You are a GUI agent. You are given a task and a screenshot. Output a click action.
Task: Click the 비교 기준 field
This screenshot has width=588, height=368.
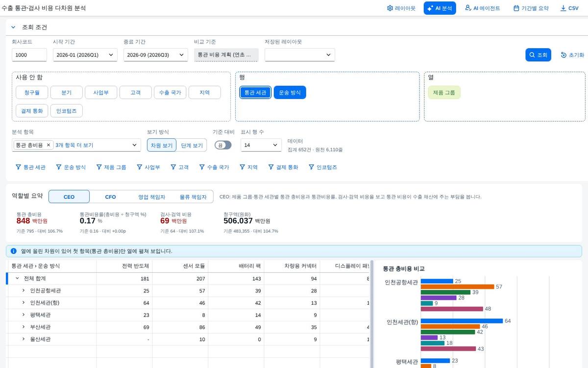coord(226,55)
